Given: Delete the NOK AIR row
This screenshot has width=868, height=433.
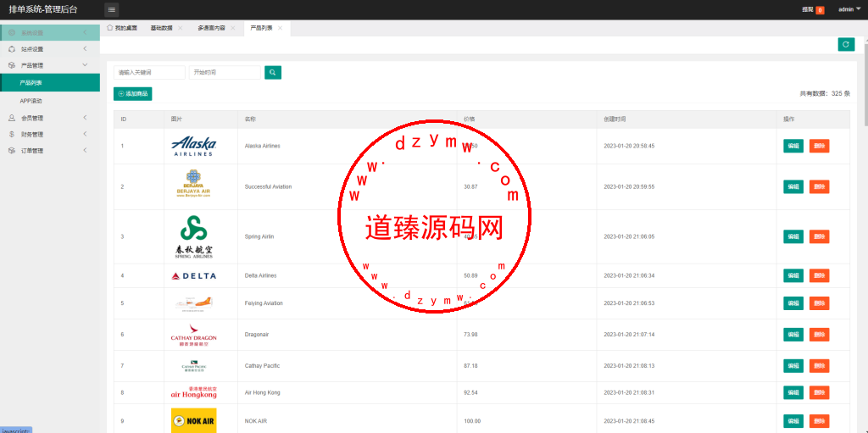Looking at the screenshot, I should [x=820, y=421].
